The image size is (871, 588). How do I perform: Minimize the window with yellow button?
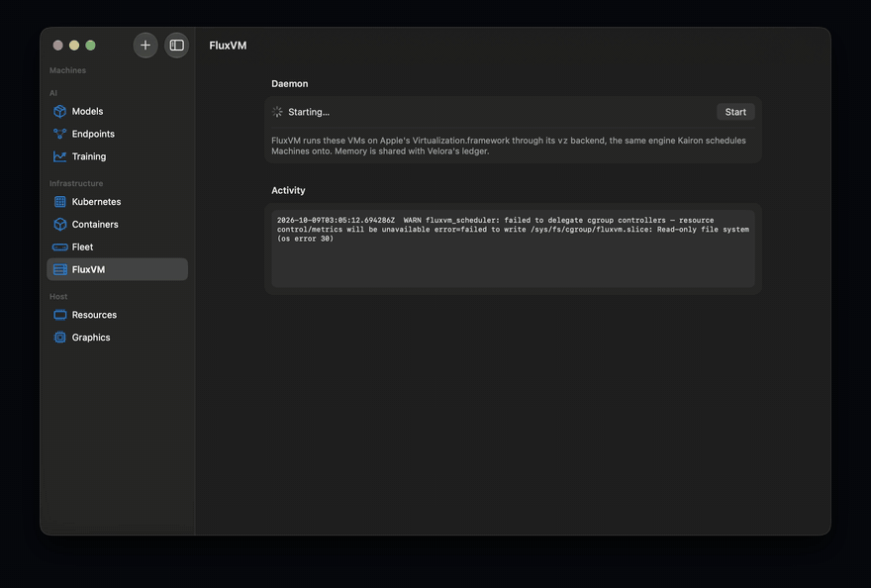tap(74, 45)
